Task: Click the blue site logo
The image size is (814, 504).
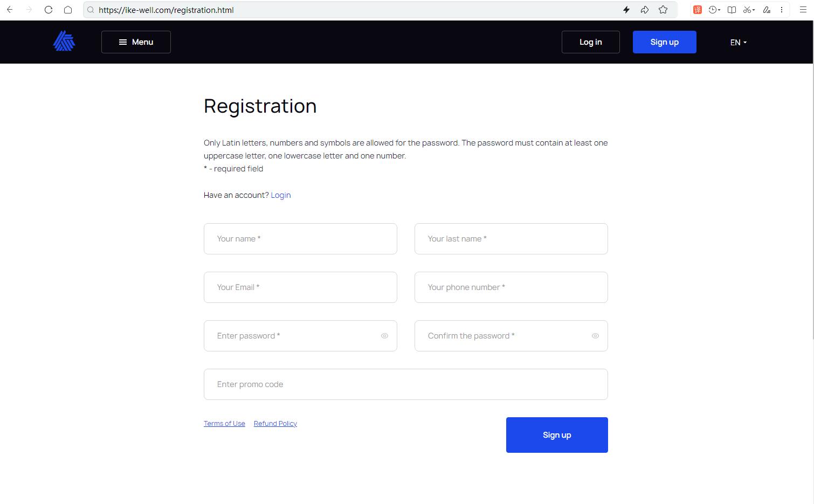Action: point(64,42)
